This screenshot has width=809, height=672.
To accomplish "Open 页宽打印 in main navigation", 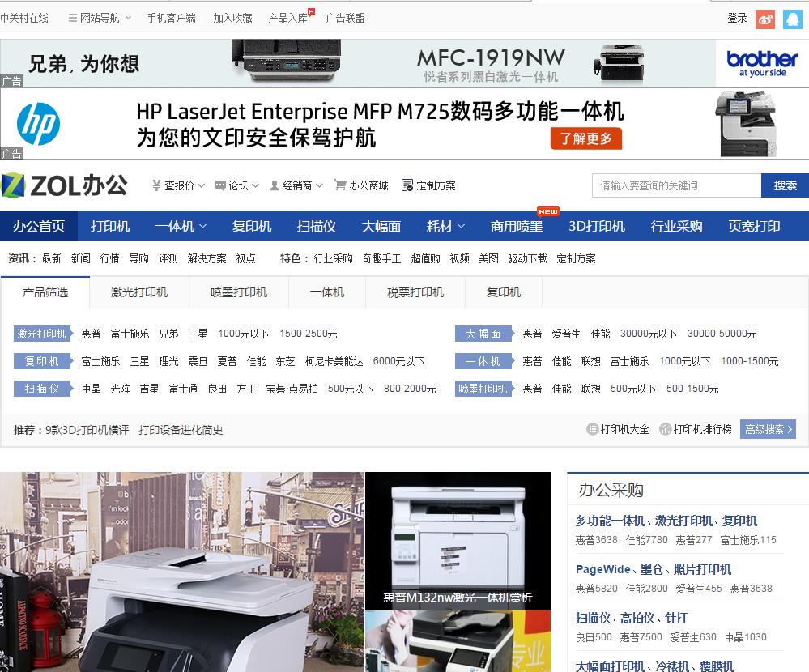I will (x=754, y=226).
